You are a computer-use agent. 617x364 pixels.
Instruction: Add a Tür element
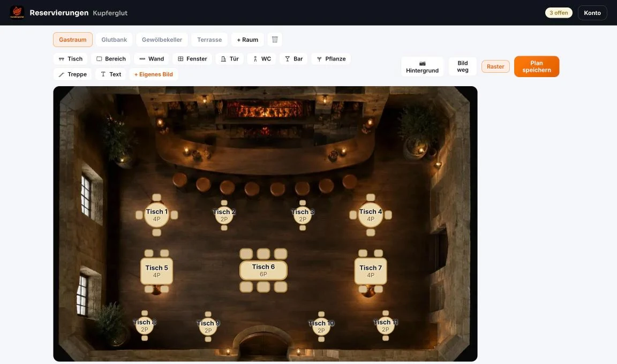click(x=230, y=58)
